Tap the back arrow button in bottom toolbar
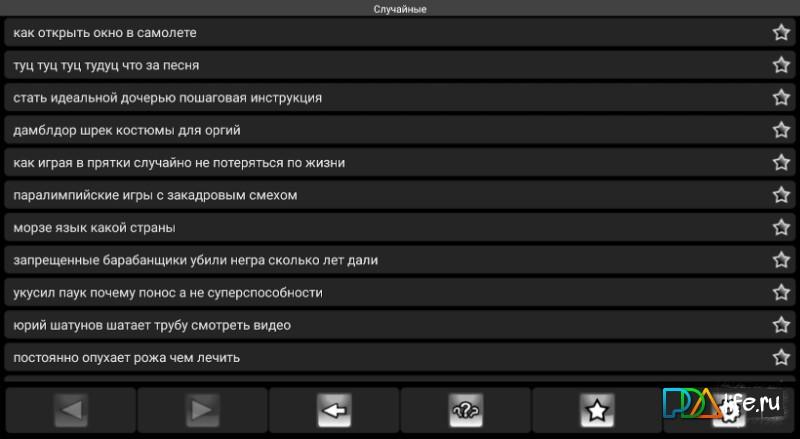Image resolution: width=800 pixels, height=439 pixels. pos(334,410)
